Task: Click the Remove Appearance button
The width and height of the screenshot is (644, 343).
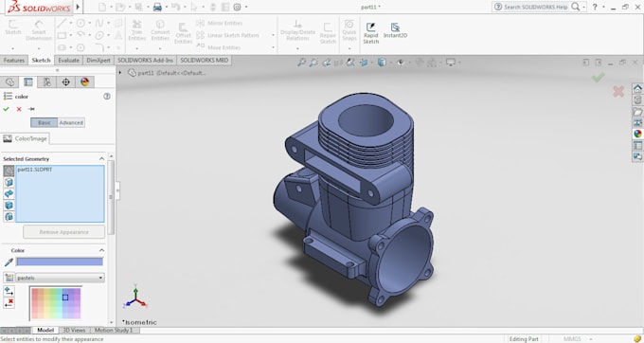Action: coord(63,232)
